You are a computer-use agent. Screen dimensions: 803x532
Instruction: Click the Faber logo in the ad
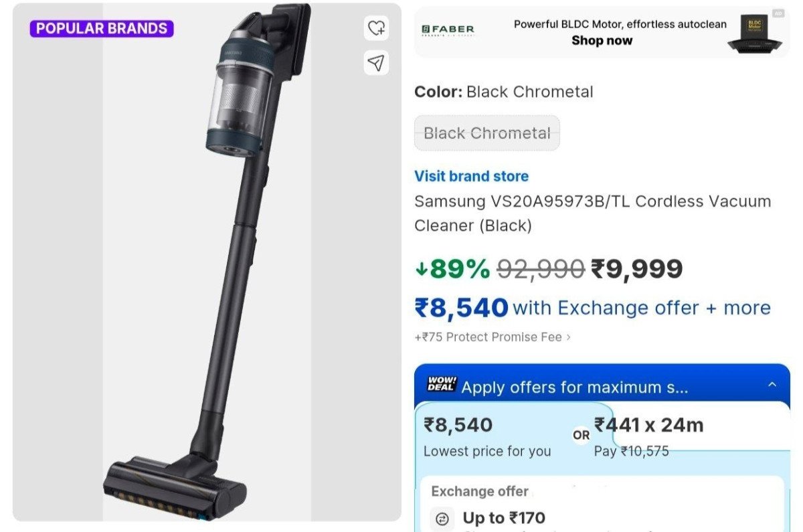pyautogui.click(x=448, y=30)
